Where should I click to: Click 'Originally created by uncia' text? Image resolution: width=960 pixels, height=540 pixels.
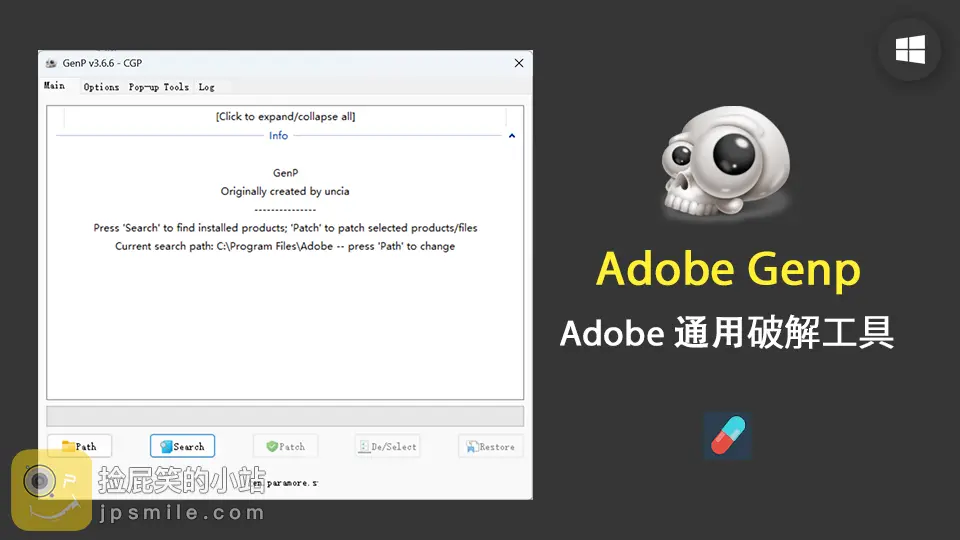pos(285,191)
